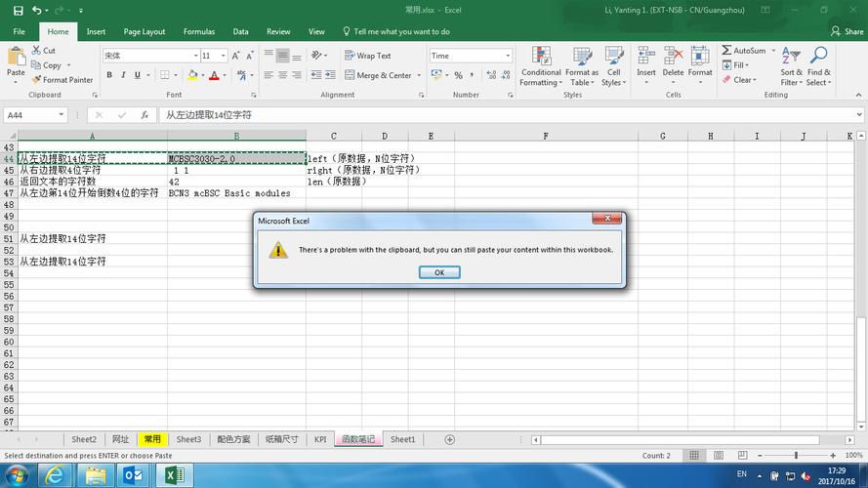Image resolution: width=868 pixels, height=488 pixels.
Task: Open Cell Styles gallery
Action: (x=613, y=66)
